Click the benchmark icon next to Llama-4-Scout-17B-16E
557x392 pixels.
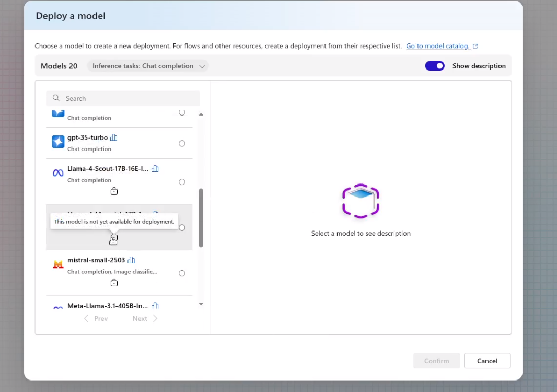(155, 168)
